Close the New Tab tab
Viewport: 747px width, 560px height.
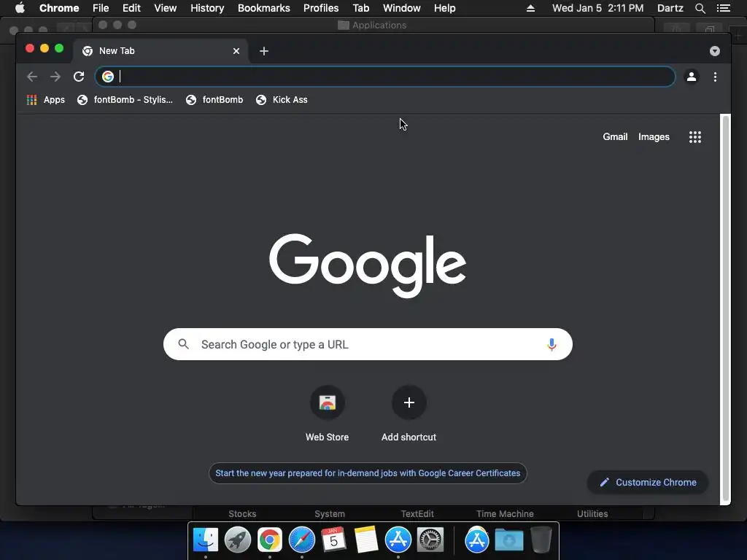pos(236,51)
